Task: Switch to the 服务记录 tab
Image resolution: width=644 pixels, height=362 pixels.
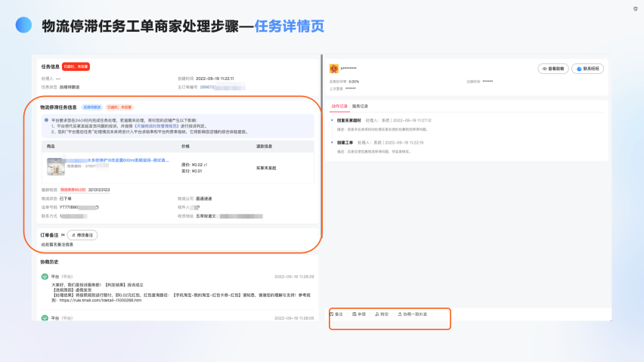Action: point(361,107)
